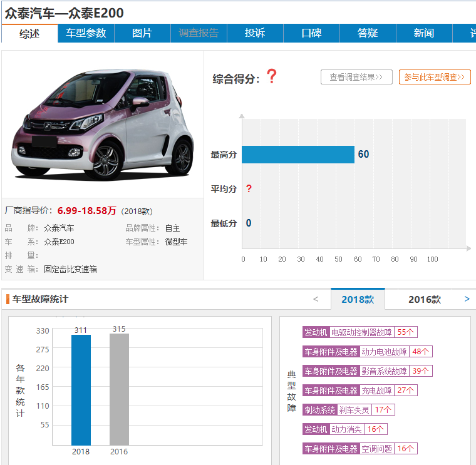Image resolution: width=476 pixels, height=465 pixels.
Task: Click the previous model year arrow
Action: tap(316, 299)
